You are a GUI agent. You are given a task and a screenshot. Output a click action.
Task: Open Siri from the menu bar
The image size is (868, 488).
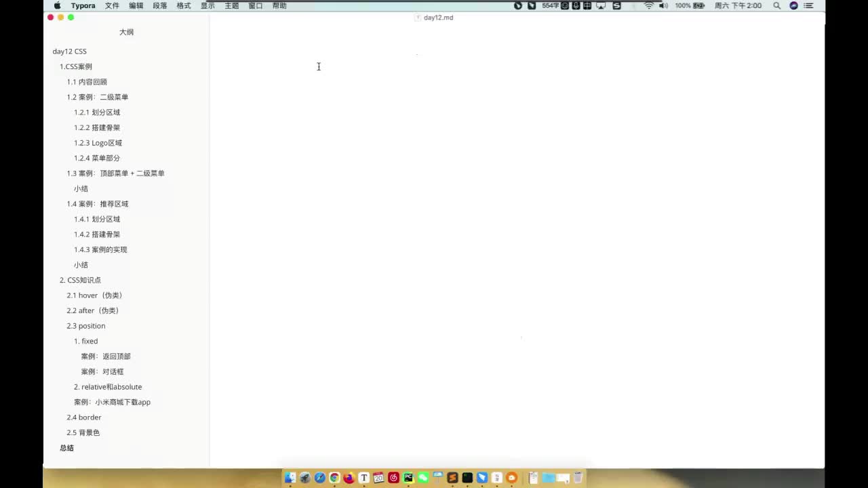click(793, 5)
